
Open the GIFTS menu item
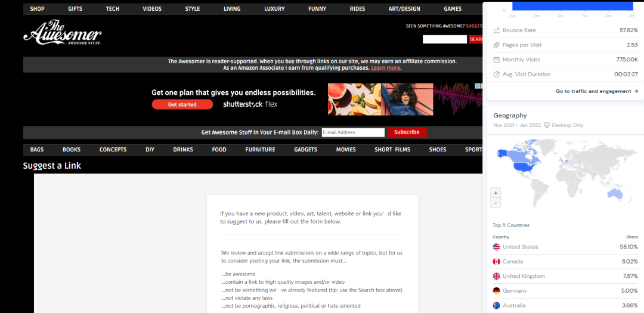[76, 8]
